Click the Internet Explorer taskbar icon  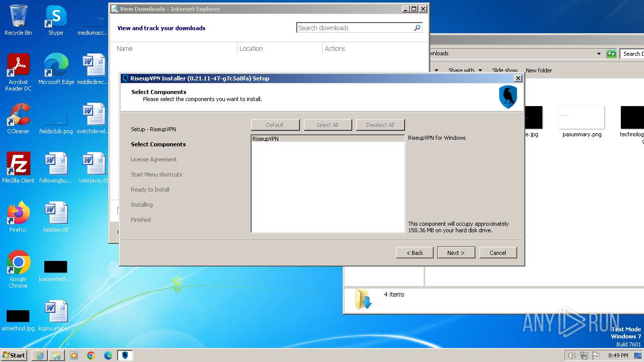tap(40, 355)
